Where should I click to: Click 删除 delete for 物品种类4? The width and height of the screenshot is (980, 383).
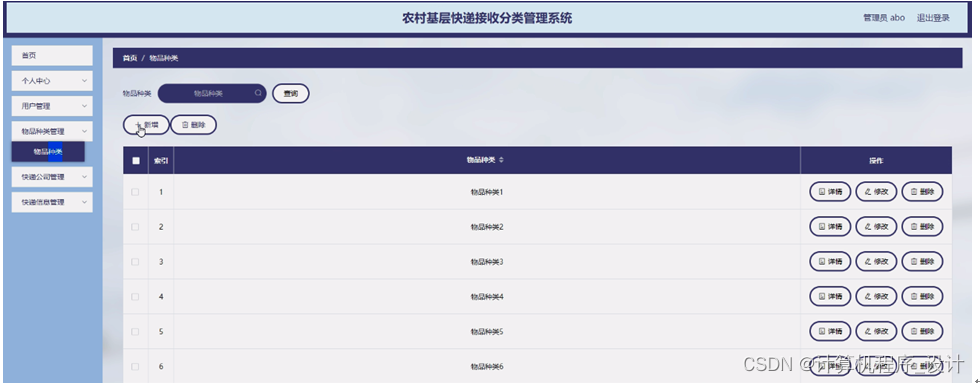922,297
